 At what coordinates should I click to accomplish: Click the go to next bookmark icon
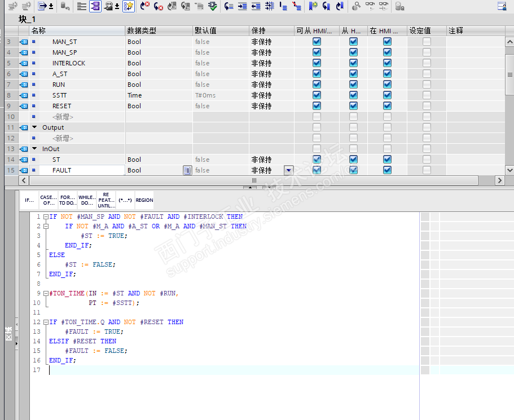tap(327, 6)
